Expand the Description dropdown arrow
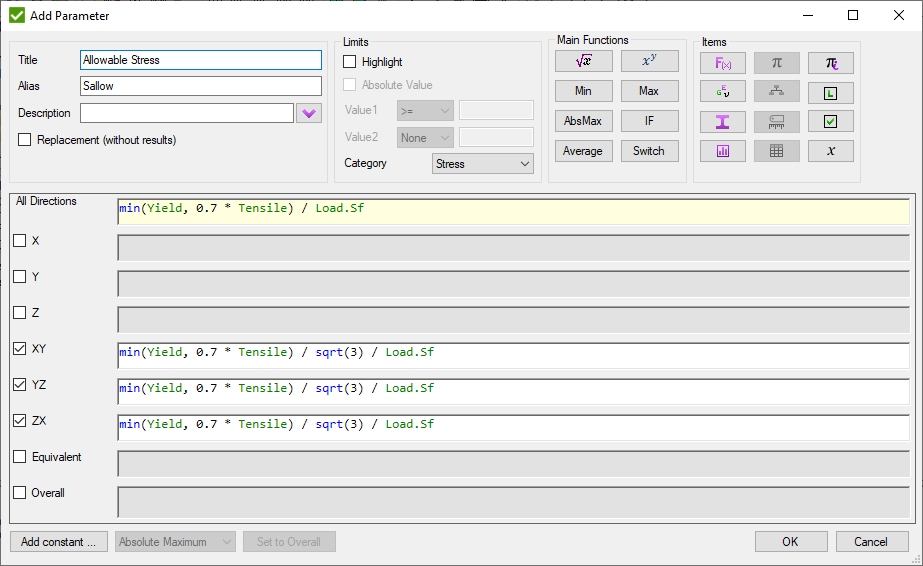Viewport: 923px width, 566px height. point(309,113)
